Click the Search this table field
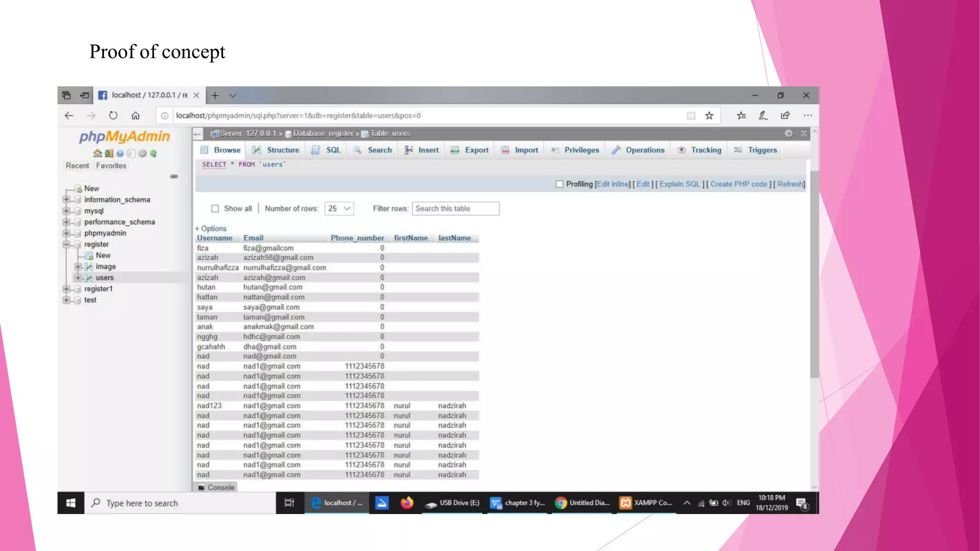Viewport: 980px width, 551px height. point(455,209)
